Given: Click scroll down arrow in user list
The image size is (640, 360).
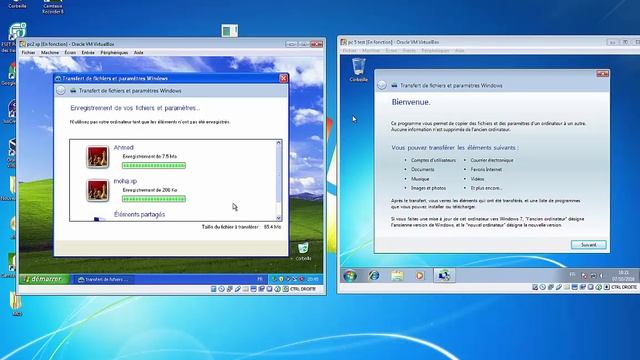Looking at the screenshot, I should 279,218.
